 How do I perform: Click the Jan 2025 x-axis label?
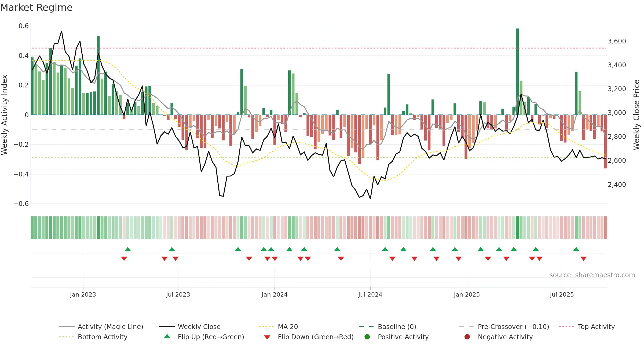click(x=467, y=294)
